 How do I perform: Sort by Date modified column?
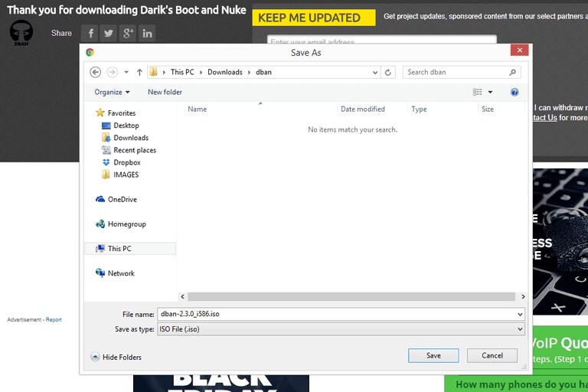point(363,109)
